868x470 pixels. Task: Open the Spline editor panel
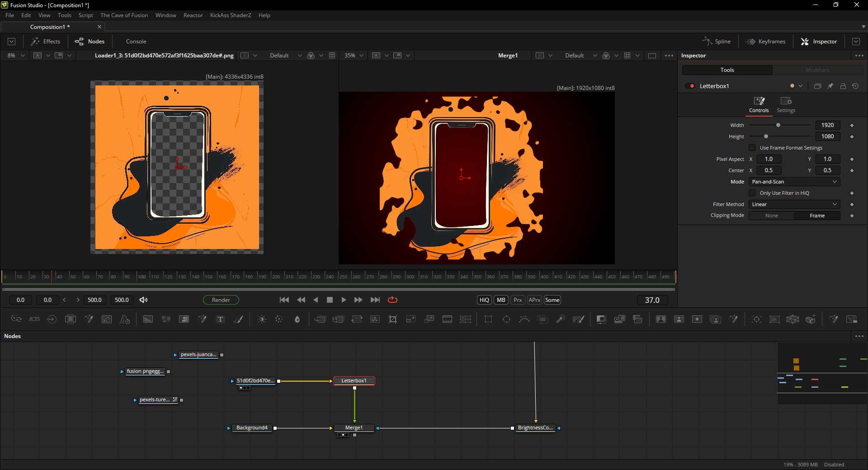point(716,41)
